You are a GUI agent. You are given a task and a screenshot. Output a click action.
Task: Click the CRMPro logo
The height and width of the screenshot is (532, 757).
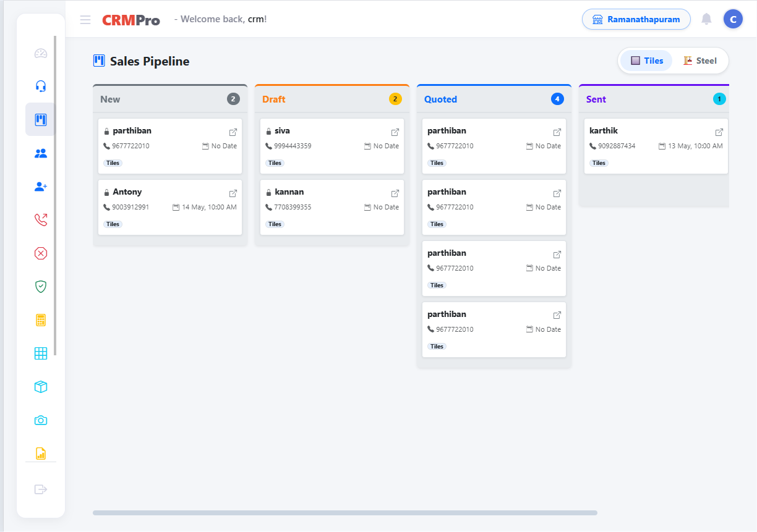(131, 20)
